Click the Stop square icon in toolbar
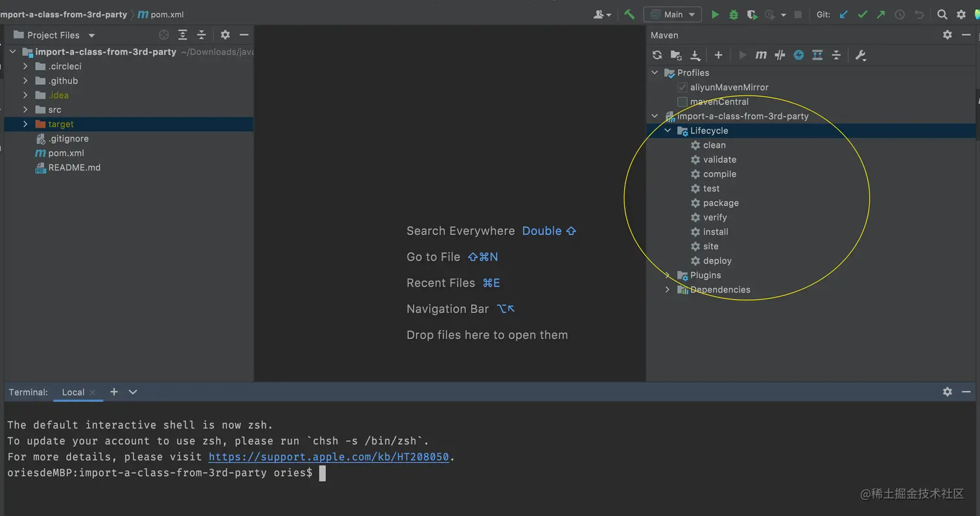The height and width of the screenshot is (516, 980). coord(798,14)
